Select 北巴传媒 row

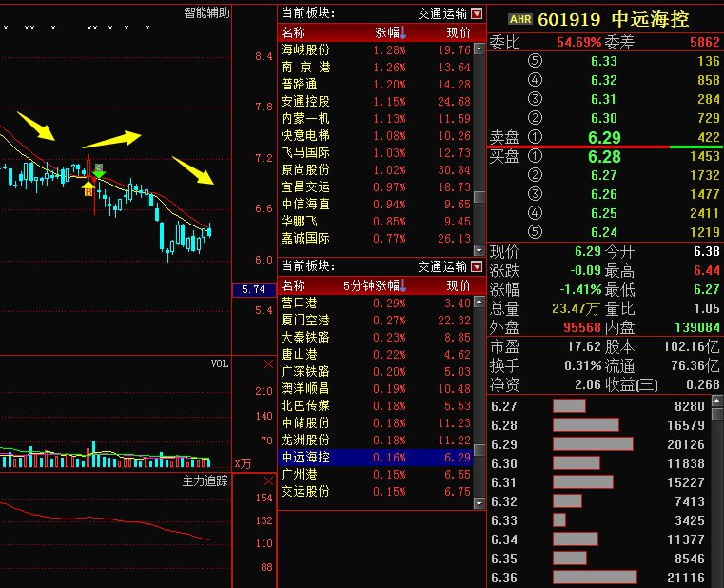point(376,405)
